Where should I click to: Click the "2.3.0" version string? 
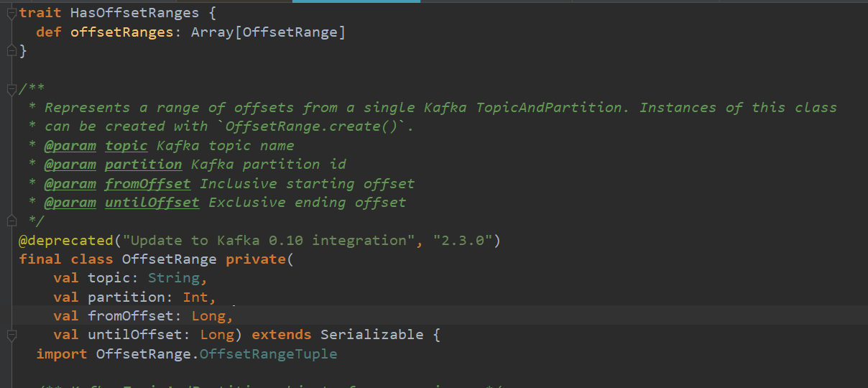click(x=463, y=240)
